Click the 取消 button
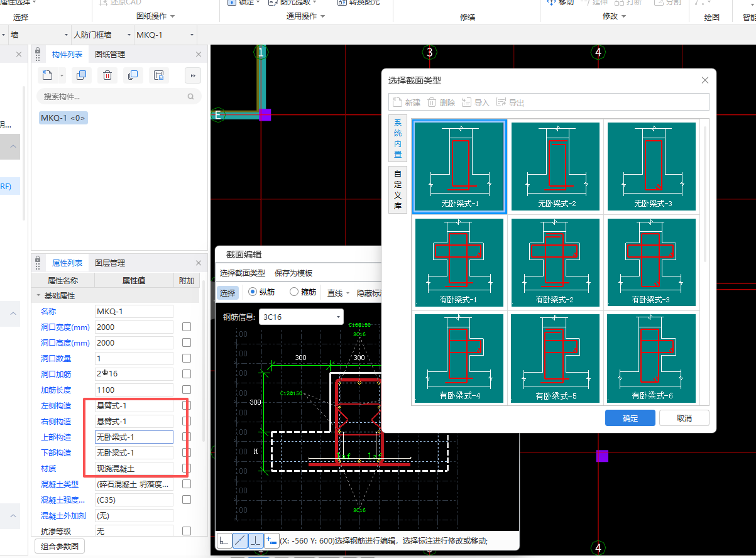The image size is (756, 558). tap(684, 418)
